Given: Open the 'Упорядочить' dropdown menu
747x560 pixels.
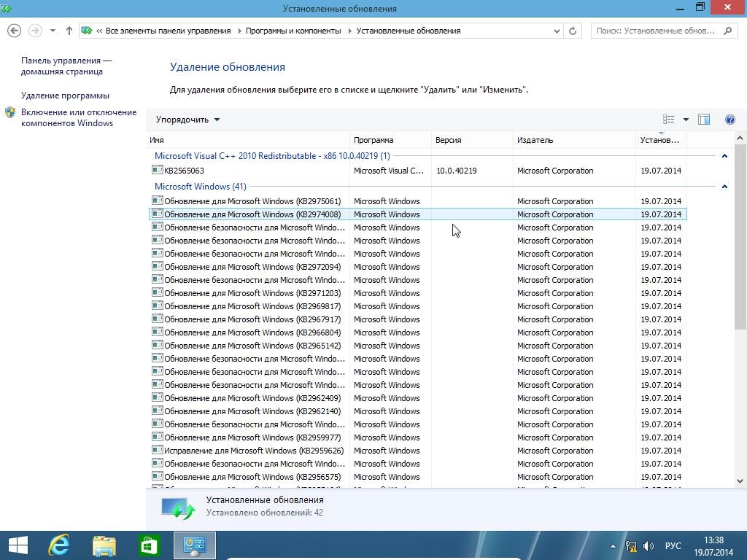Looking at the screenshot, I should tap(187, 120).
